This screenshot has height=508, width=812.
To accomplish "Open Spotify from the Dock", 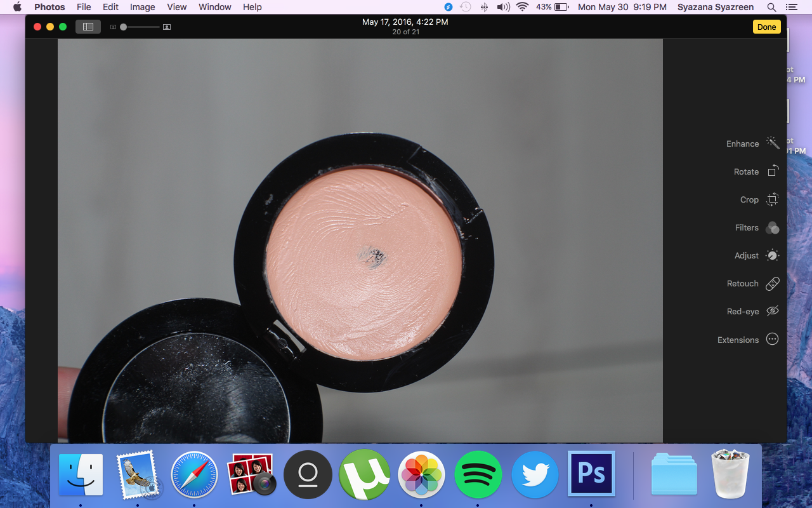I will 478,475.
